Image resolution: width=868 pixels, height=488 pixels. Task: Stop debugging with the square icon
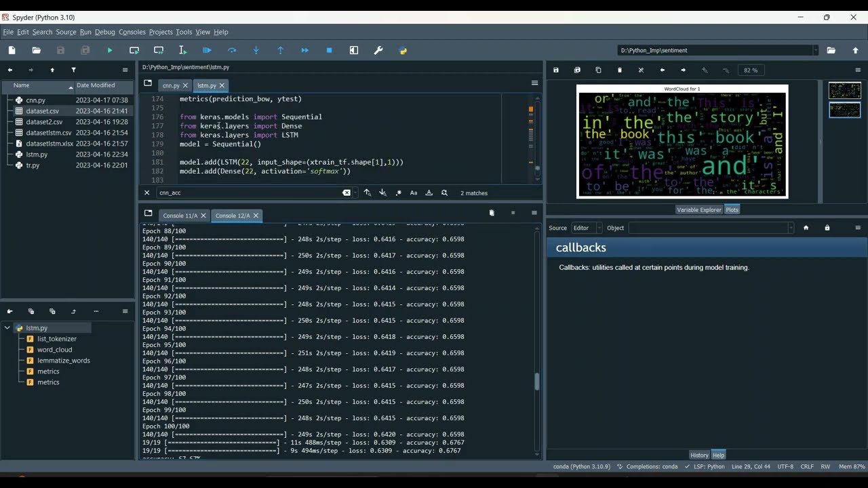[330, 50]
